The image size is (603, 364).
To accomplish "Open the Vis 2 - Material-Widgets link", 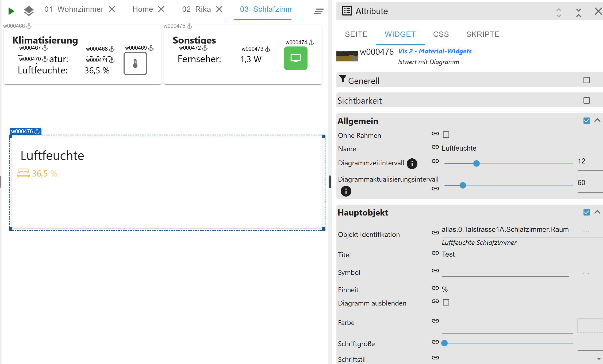I will 435,51.
